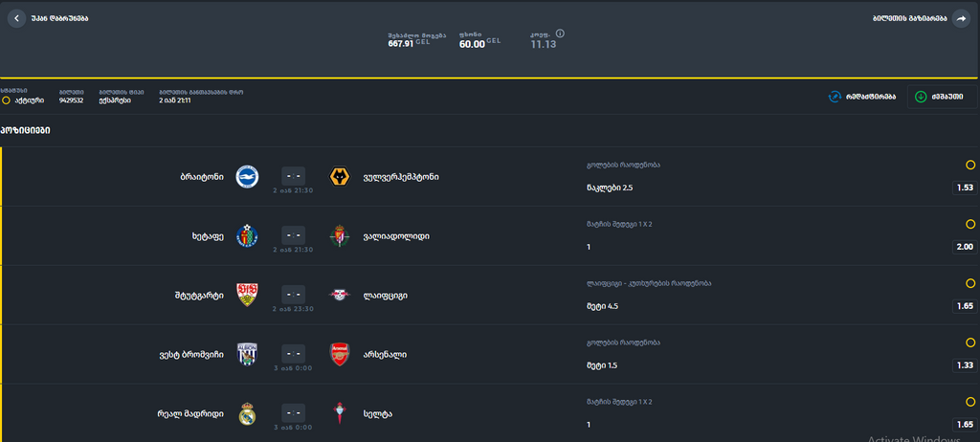980x442 pixels.
Task: Select the Getafe team crest
Action: coord(247,235)
